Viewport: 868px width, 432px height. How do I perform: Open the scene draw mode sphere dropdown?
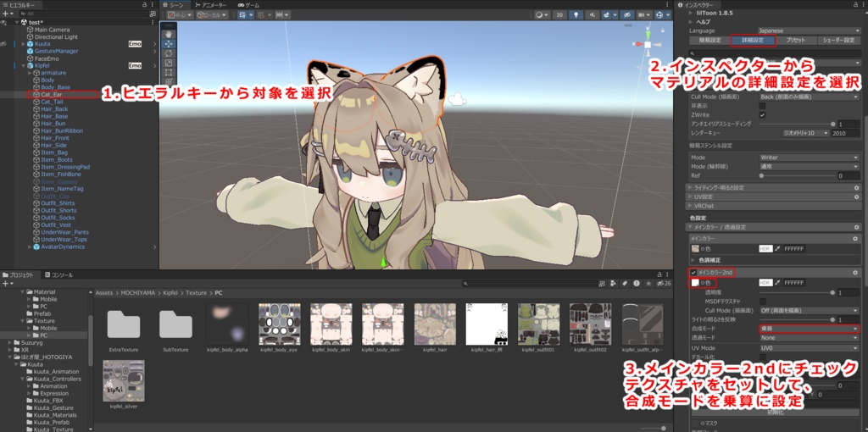[x=542, y=15]
